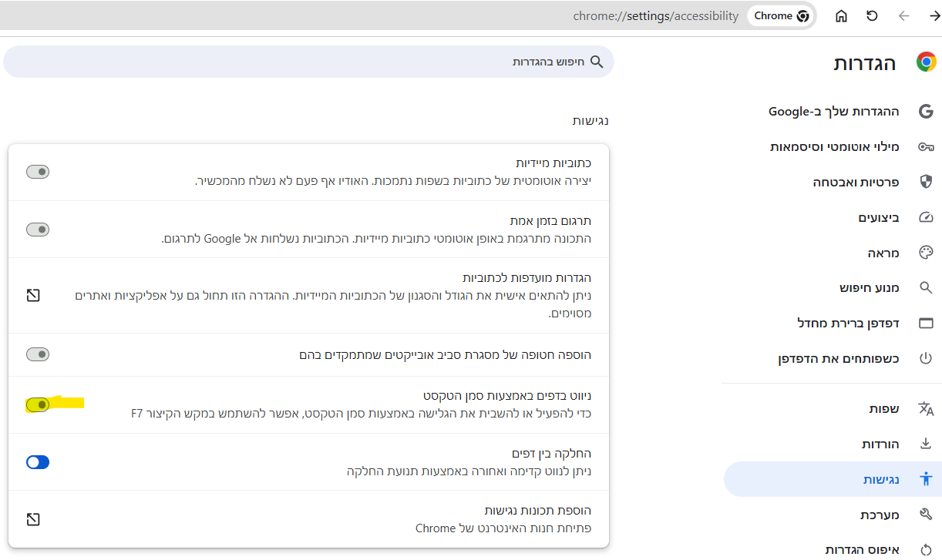The image size is (942, 560).
Task: Toggle caret browsing ניווט בדפים switch
Action: point(38,404)
